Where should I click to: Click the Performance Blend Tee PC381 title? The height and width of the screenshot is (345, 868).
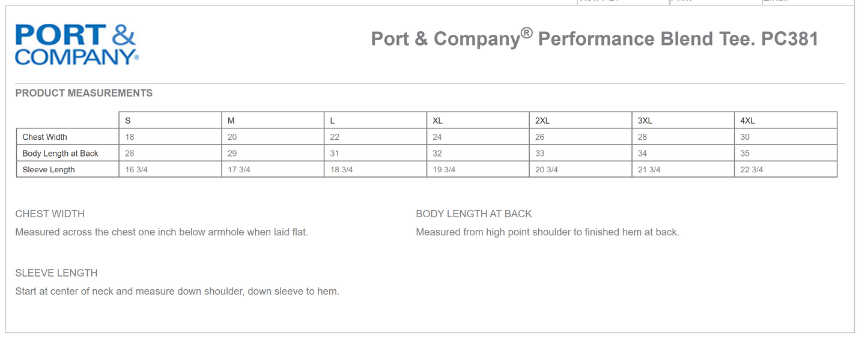click(595, 38)
